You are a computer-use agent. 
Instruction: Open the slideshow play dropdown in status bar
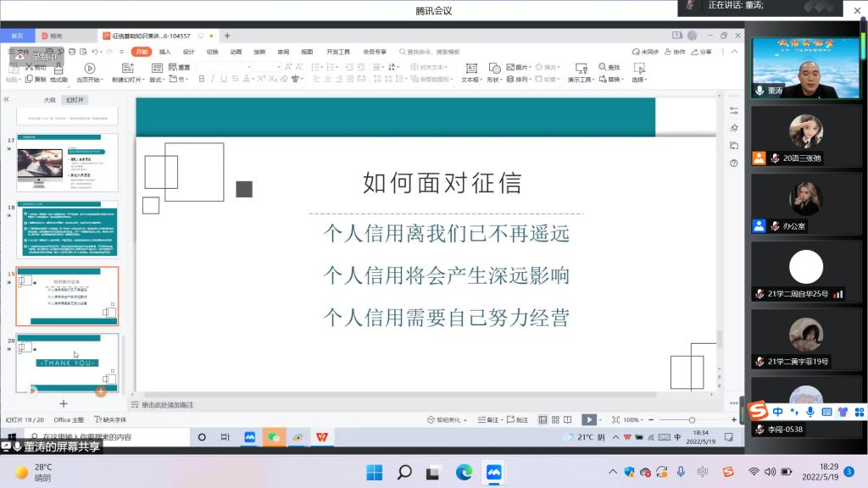[601, 420]
